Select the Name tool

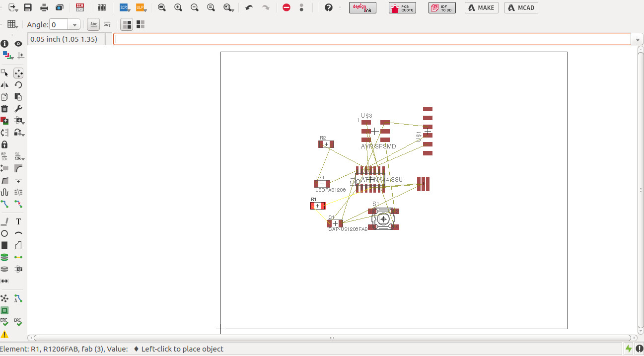(x=4, y=156)
